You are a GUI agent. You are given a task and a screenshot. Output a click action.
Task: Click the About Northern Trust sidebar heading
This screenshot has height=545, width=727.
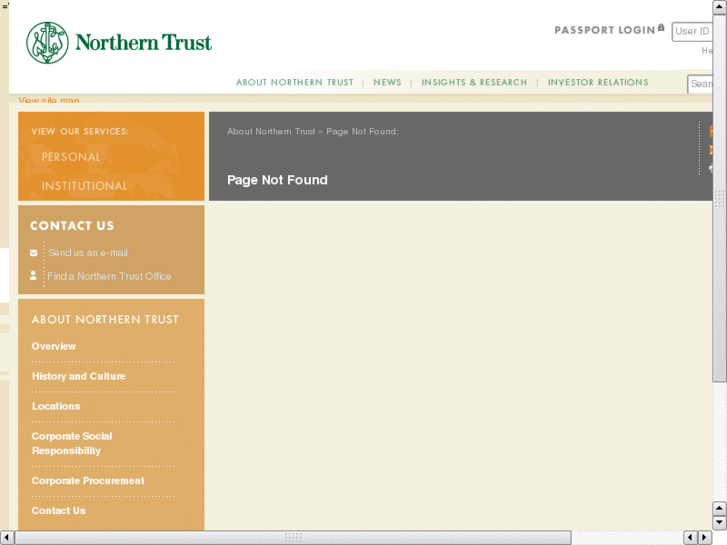[105, 320]
